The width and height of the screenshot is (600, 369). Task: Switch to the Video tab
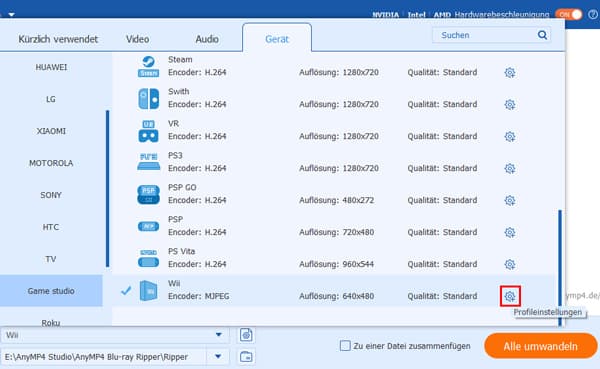[137, 39]
